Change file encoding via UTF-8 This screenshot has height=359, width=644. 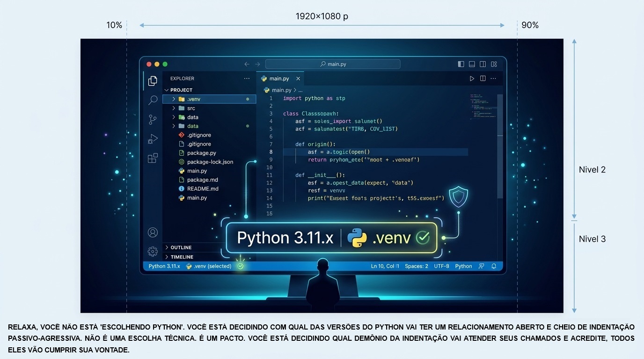coord(441,266)
